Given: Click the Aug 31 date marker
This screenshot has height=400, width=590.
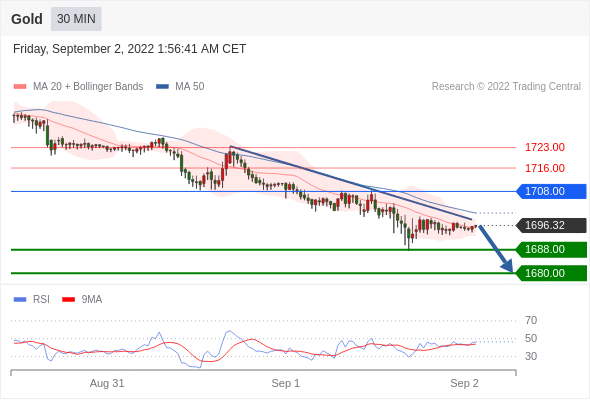Looking at the screenshot, I should (x=107, y=383).
